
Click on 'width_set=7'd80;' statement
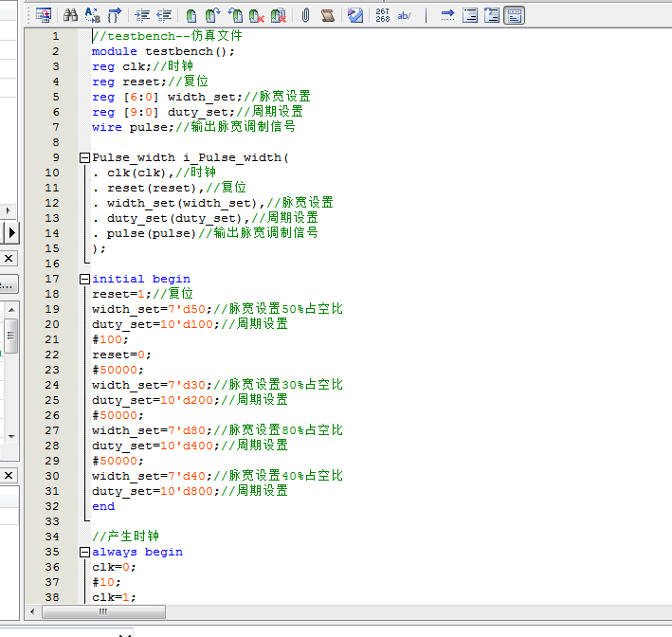(x=153, y=430)
